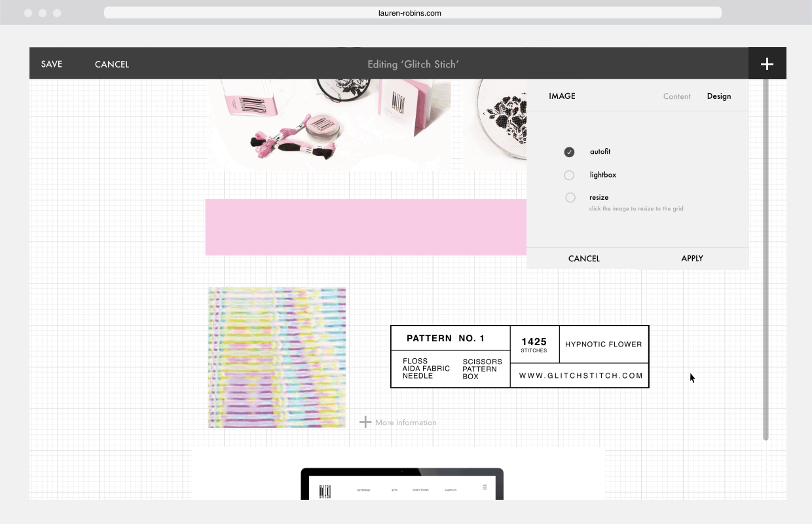812x524 pixels.
Task: Click the laptop mockup image
Action: tap(402, 484)
